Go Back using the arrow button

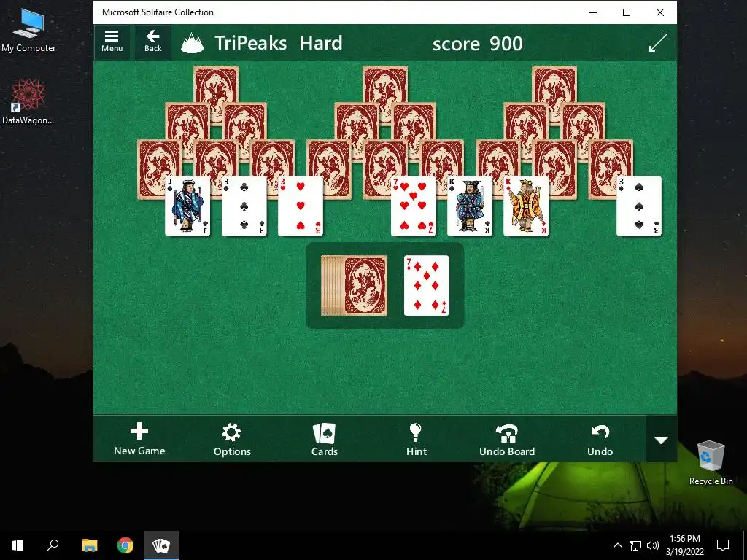coord(153,42)
